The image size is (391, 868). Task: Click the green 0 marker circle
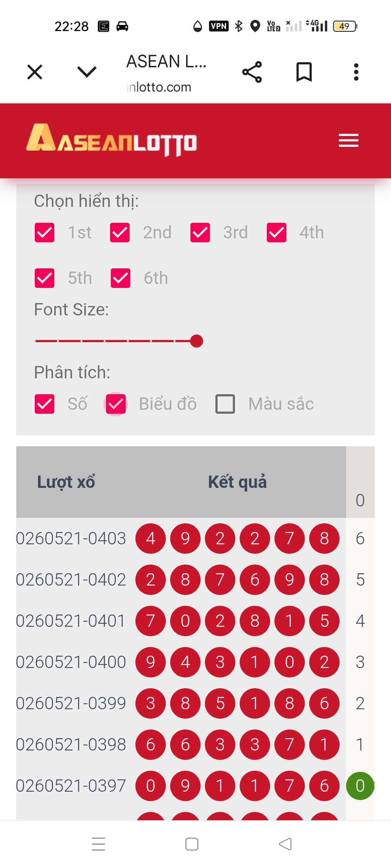[x=360, y=786]
